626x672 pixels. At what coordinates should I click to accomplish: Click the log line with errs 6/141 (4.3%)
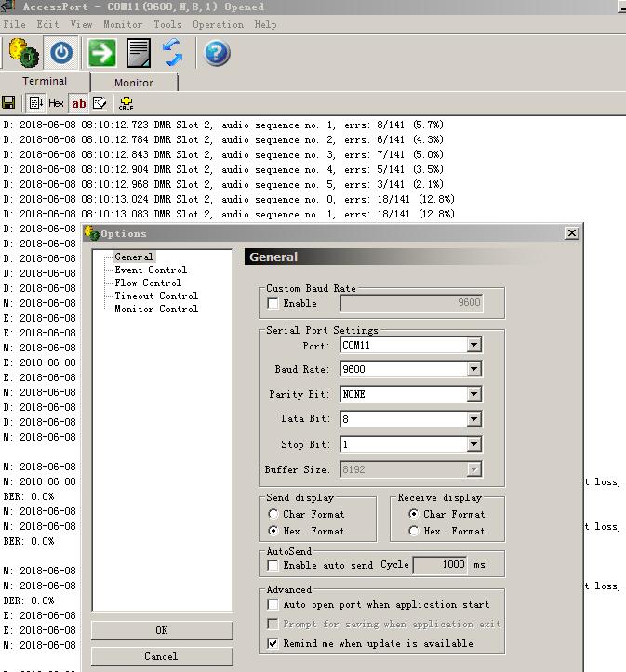tap(223, 139)
